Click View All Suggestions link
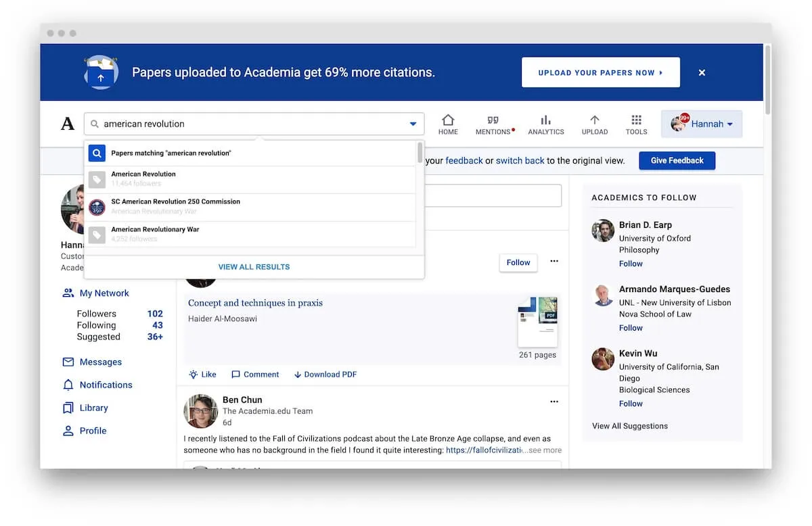 click(x=630, y=426)
